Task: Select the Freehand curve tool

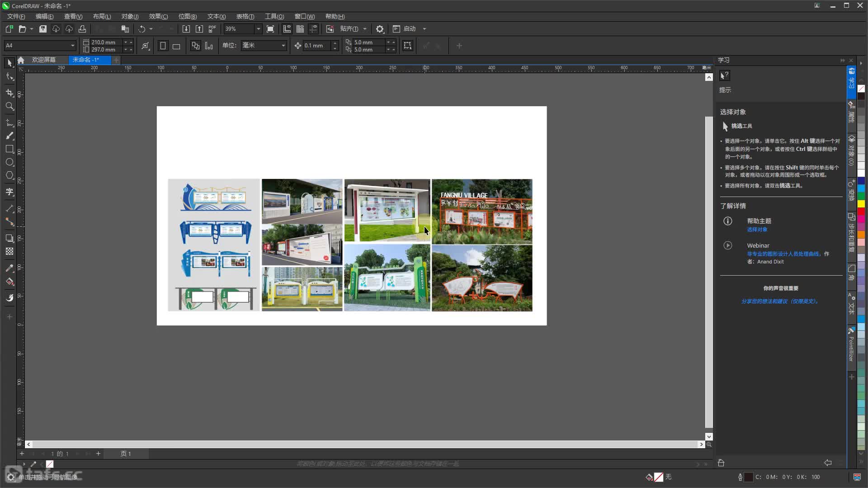Action: [9, 122]
